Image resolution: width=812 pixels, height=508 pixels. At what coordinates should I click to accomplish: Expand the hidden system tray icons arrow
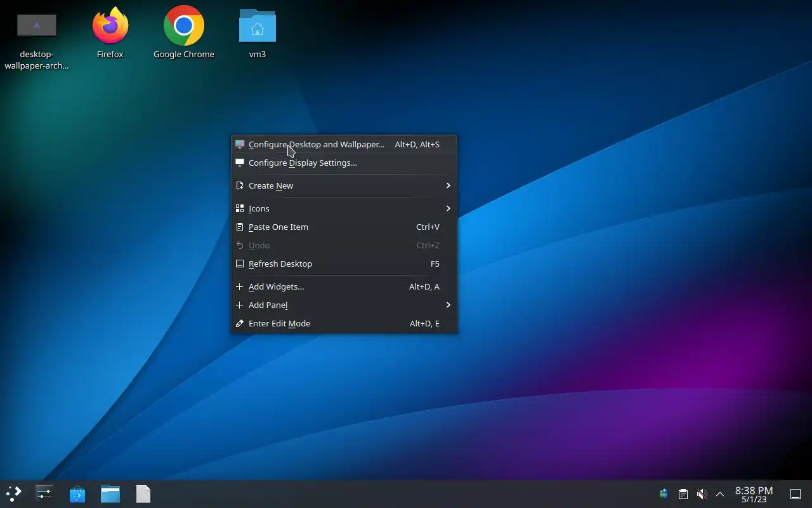tap(720, 493)
